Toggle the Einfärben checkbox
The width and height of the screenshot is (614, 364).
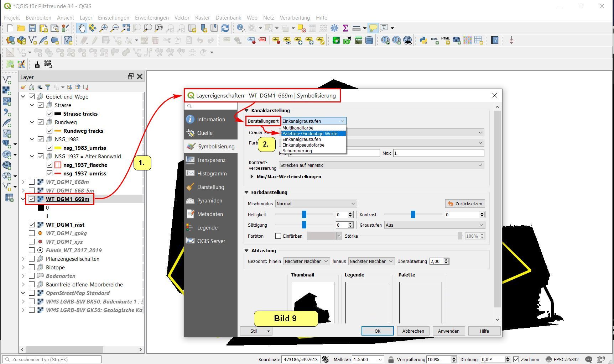tap(278, 236)
